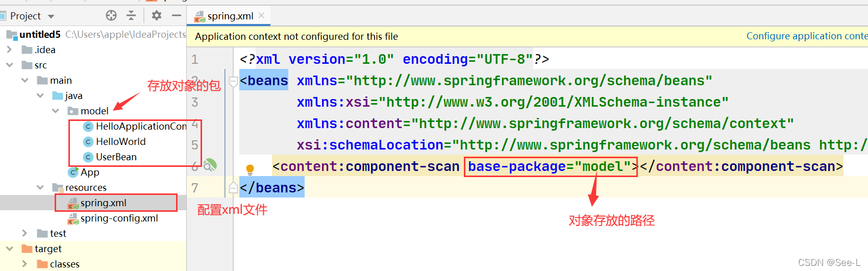Image resolution: width=868 pixels, height=271 pixels.
Task: Collapse the main folder
Action: pyautogui.click(x=24, y=80)
